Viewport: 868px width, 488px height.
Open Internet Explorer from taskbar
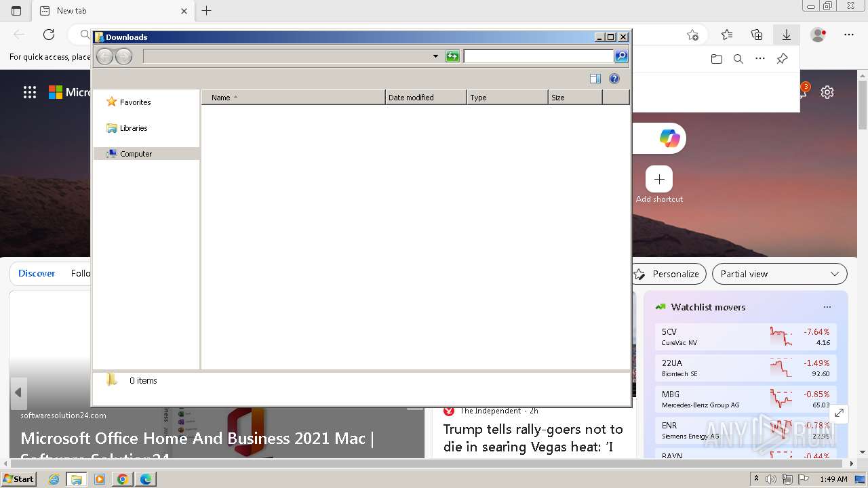click(54, 479)
